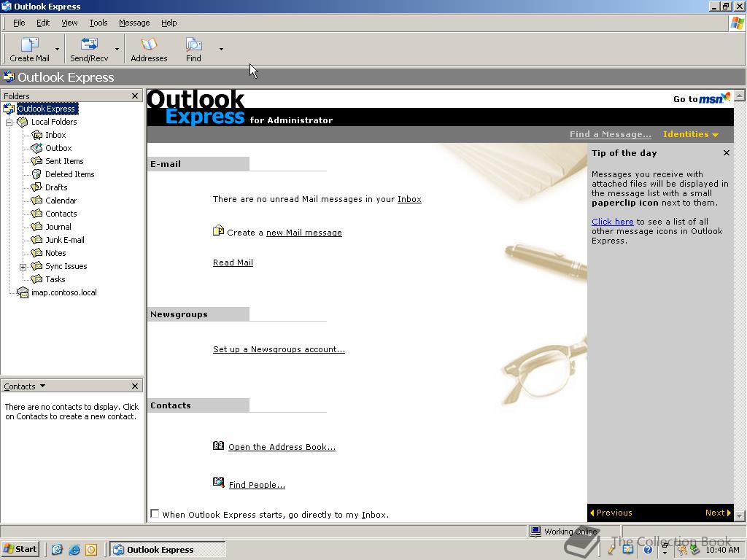Expand the Sync Issues tree node
The image size is (747, 560).
23,267
